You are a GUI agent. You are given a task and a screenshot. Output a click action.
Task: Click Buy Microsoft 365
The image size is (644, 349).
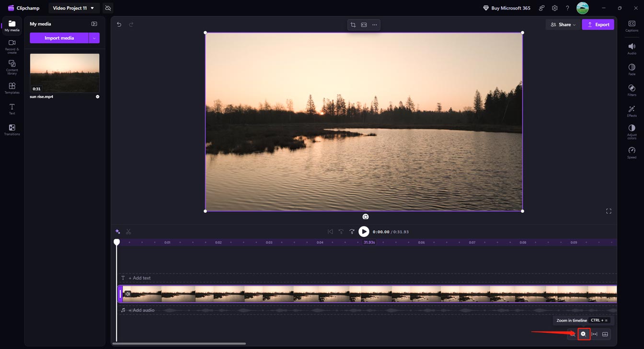pos(506,8)
